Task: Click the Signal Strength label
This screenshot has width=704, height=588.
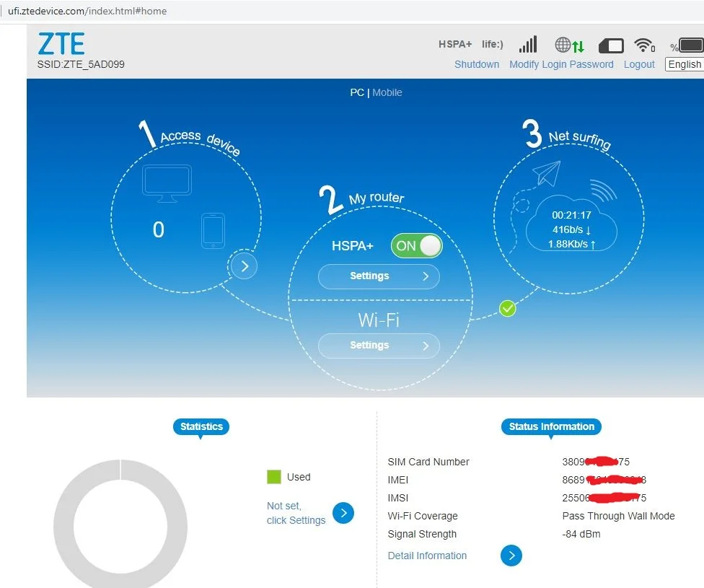Action: pyautogui.click(x=422, y=534)
